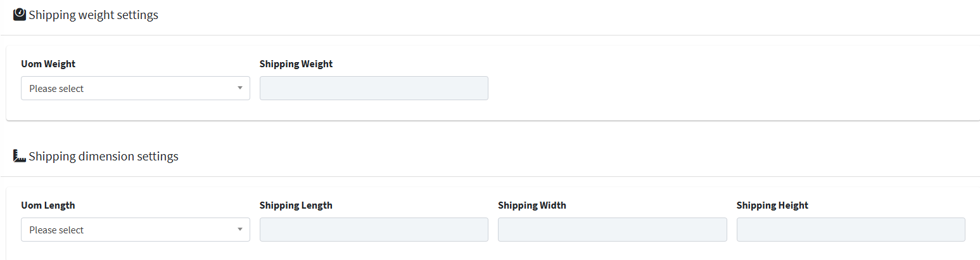Image resolution: width=980 pixels, height=260 pixels.
Task: Click the Please select placeholder under Uom Weight
Action: click(x=56, y=89)
